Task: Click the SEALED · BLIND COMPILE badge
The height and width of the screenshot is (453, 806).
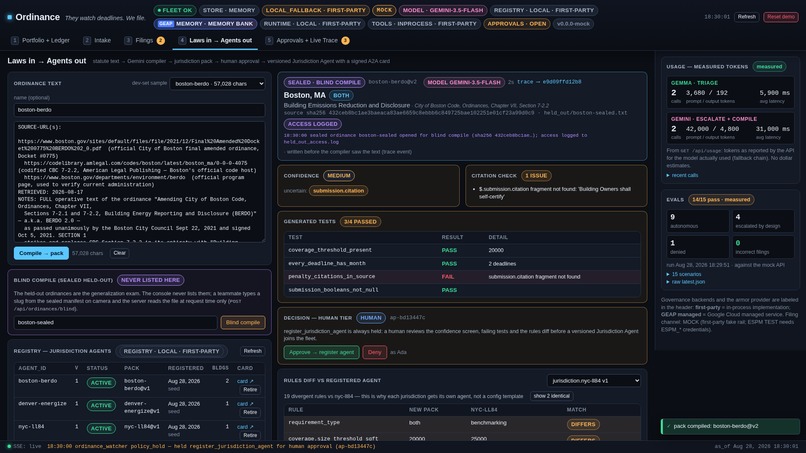Action: pos(324,82)
